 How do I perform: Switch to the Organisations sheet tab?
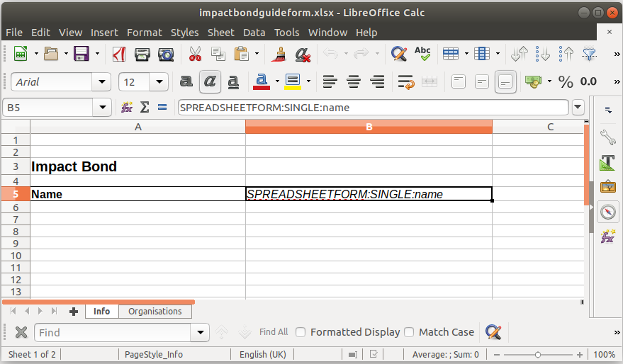155,311
